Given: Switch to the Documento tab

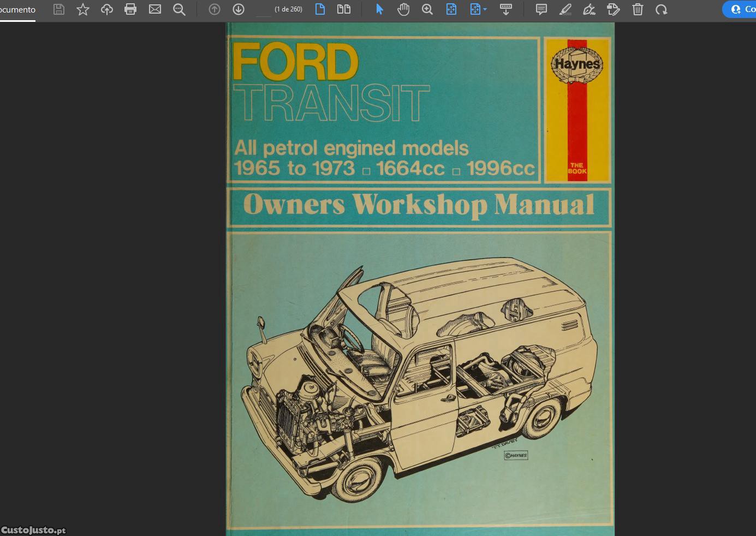Looking at the screenshot, I should 17,10.
